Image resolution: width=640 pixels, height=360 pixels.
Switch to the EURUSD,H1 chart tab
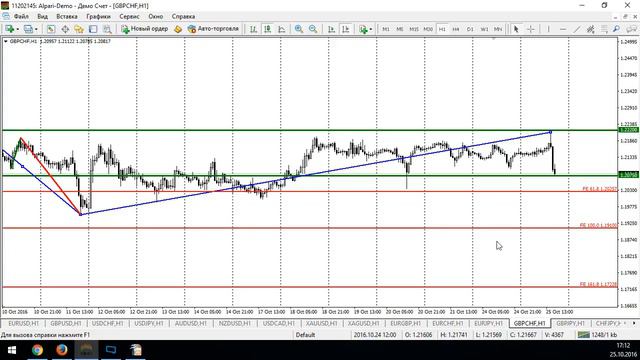tap(23, 323)
